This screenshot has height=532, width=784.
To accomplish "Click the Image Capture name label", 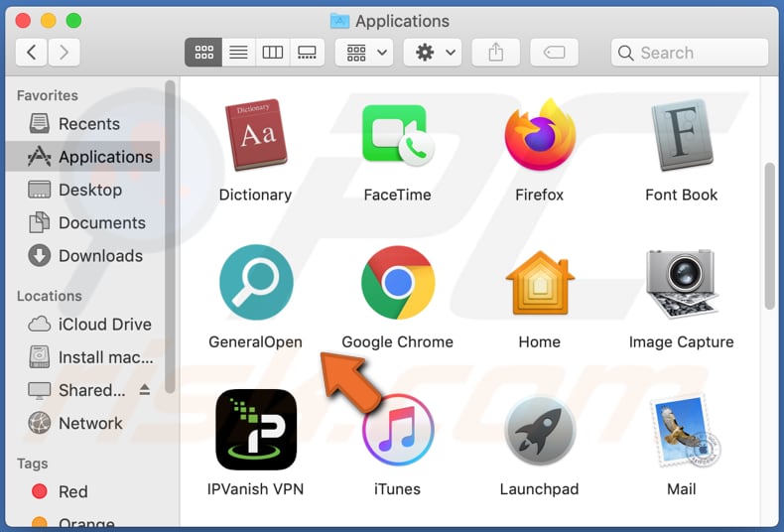I will (x=682, y=342).
